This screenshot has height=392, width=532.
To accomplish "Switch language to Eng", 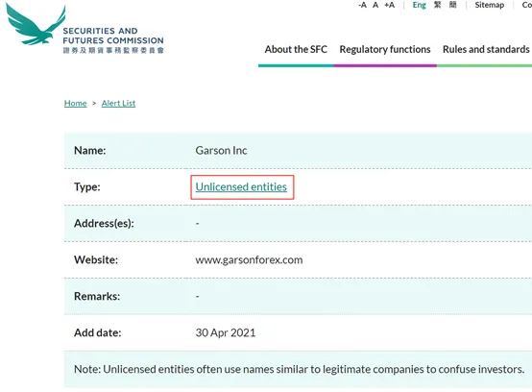I will 419,5.
